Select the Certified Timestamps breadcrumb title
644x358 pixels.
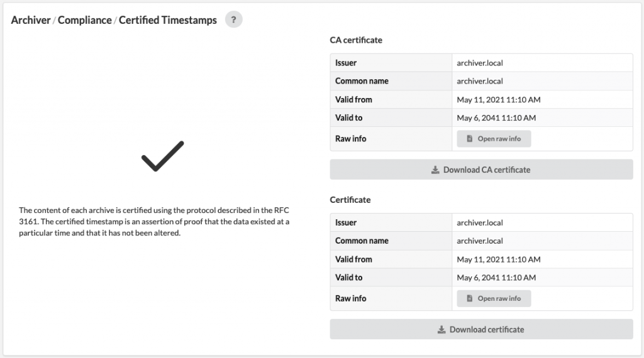[x=167, y=20]
